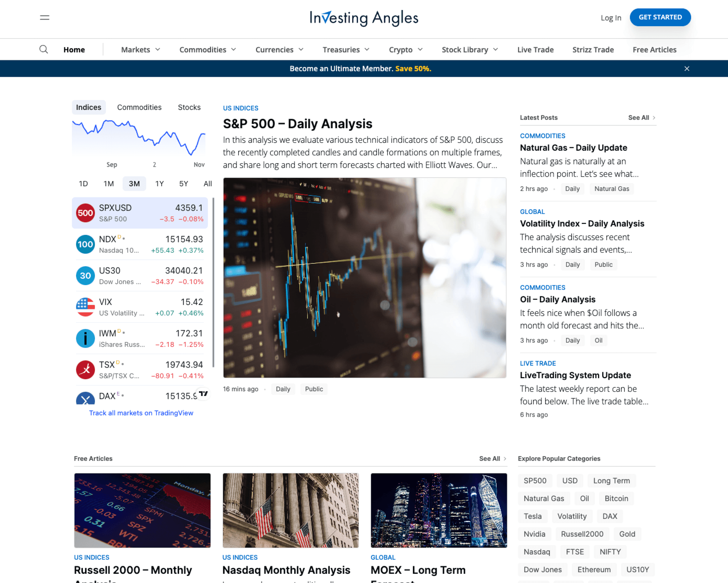Click the 3M time period slider

(134, 183)
